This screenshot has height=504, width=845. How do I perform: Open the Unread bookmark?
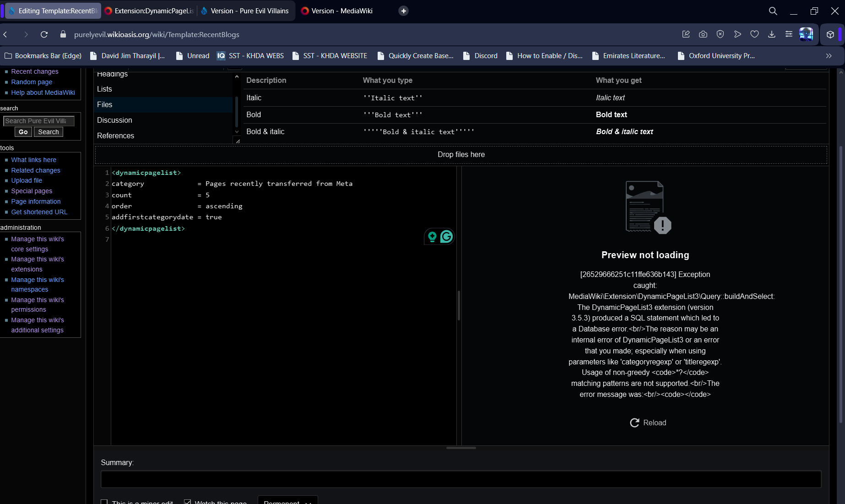(193, 56)
